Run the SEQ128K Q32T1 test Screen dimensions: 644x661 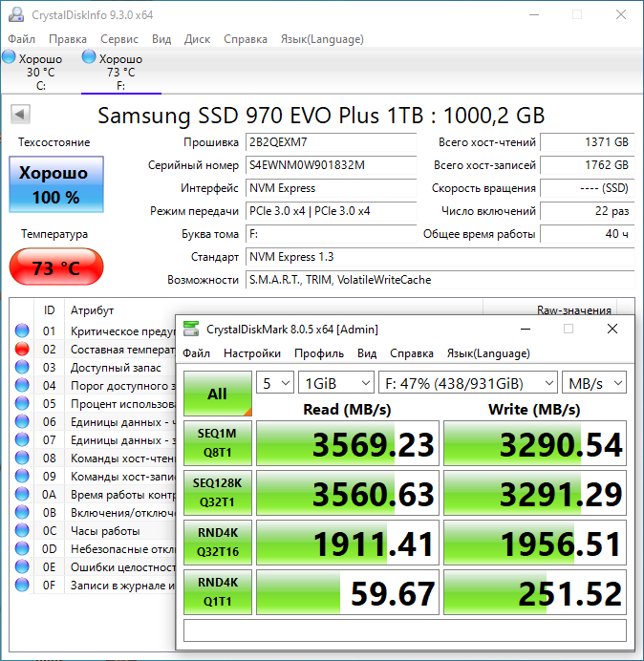tap(218, 493)
